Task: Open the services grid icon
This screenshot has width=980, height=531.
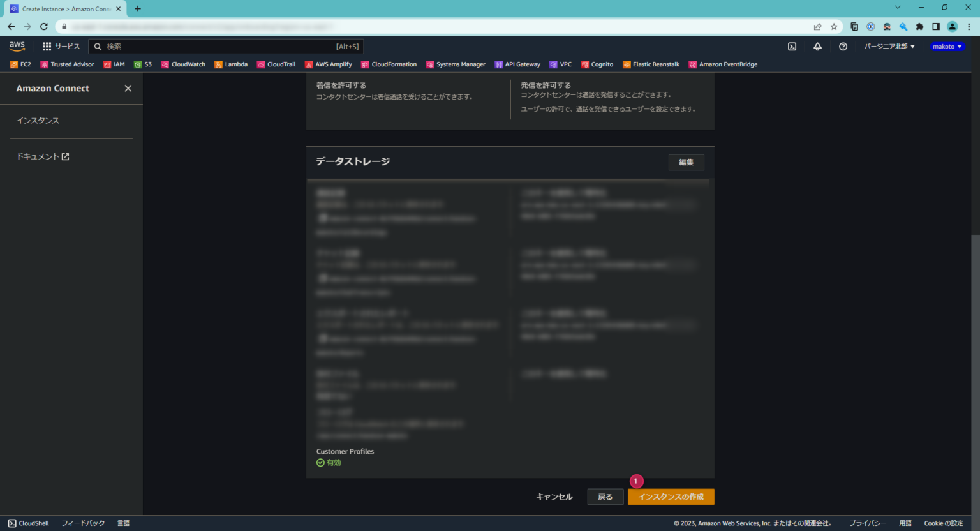Action: (x=46, y=46)
